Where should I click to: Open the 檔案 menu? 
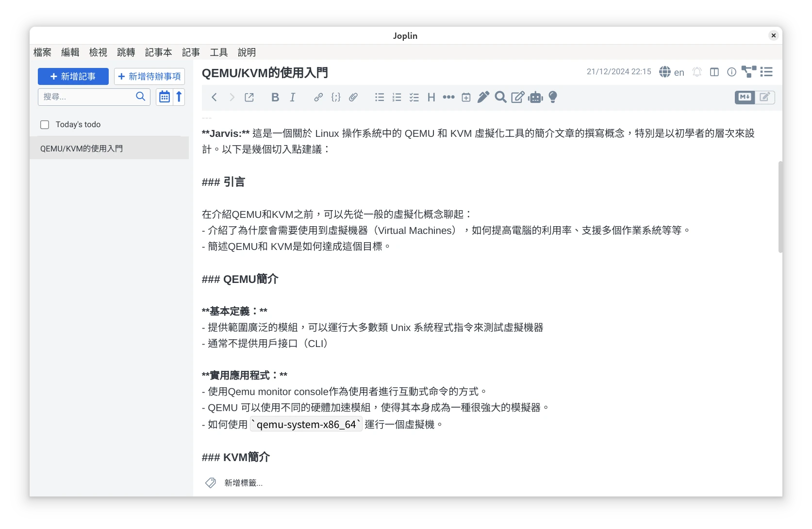tap(42, 52)
